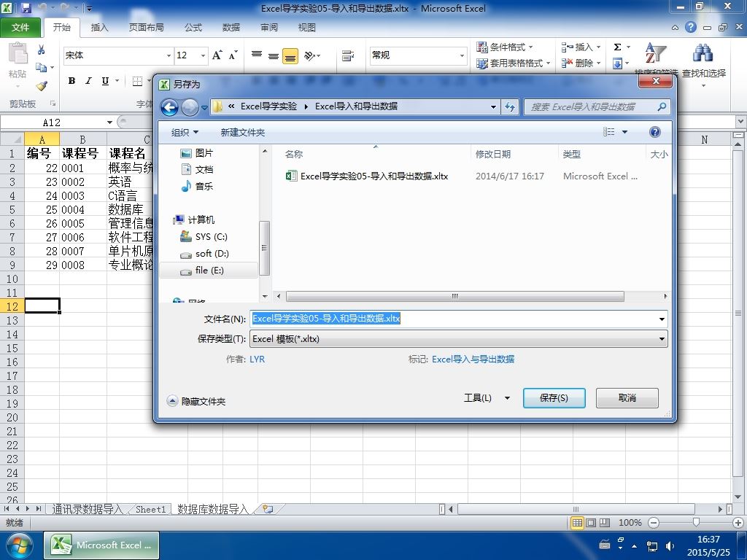Viewport: 747px width, 560px height.
Task: Toggle bottom vertical alignment
Action: pyautogui.click(x=290, y=56)
